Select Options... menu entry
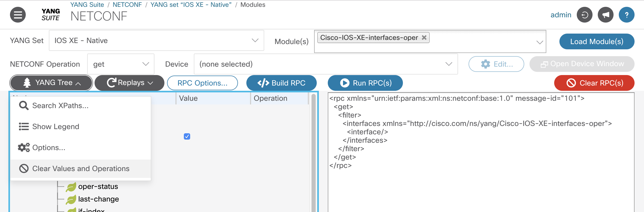The image size is (644, 212). tap(81, 148)
